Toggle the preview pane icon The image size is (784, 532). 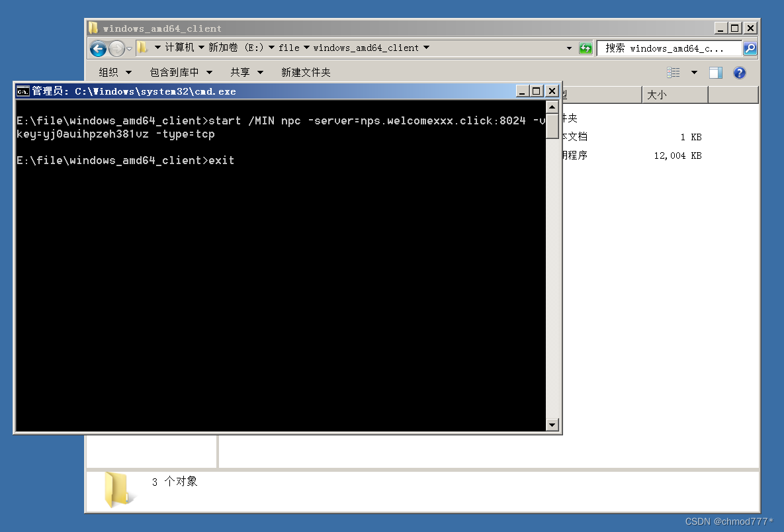coord(715,72)
